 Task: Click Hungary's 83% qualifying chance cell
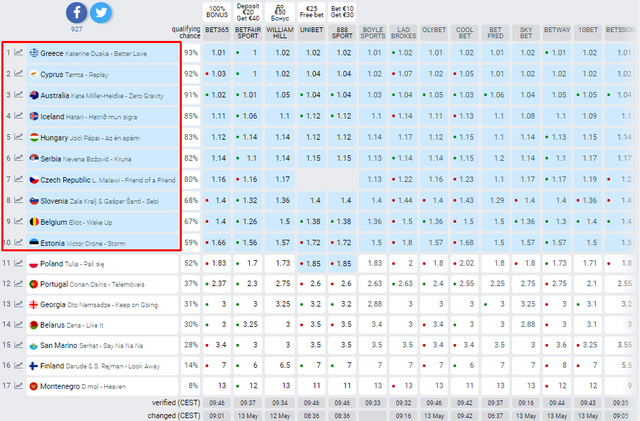tap(190, 137)
